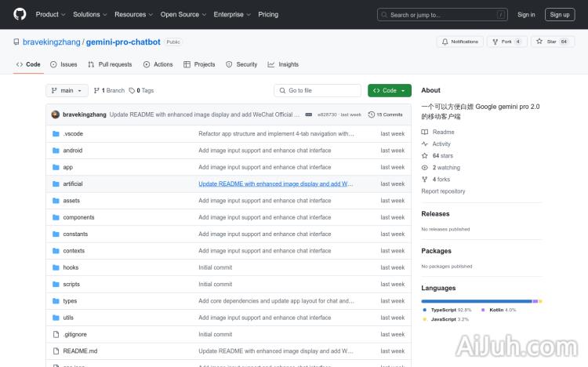Switch to the Security tab

(x=241, y=64)
